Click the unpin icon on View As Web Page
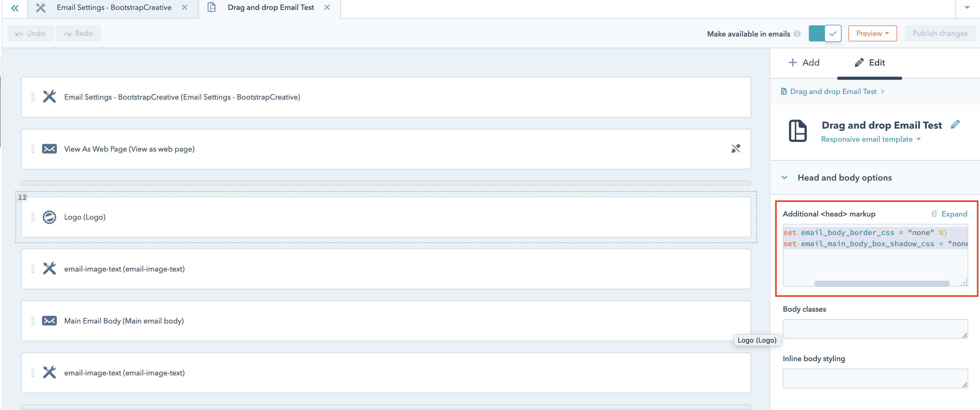 [735, 148]
